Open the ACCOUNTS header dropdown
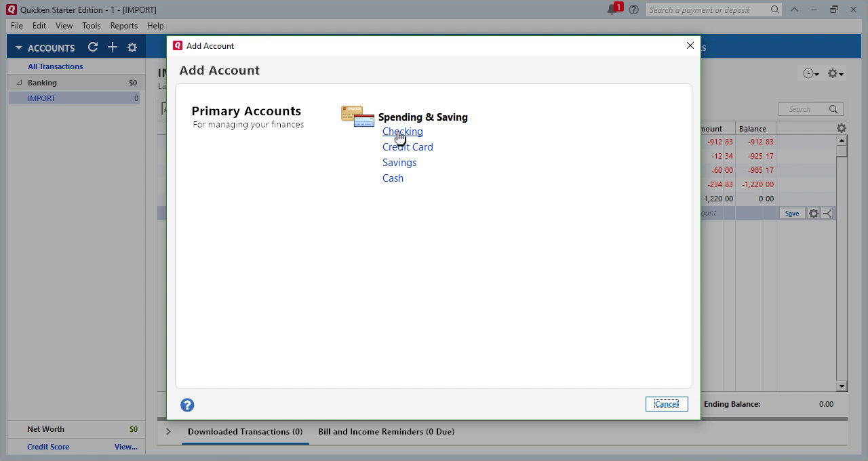Image resolution: width=868 pixels, height=461 pixels. coord(18,47)
